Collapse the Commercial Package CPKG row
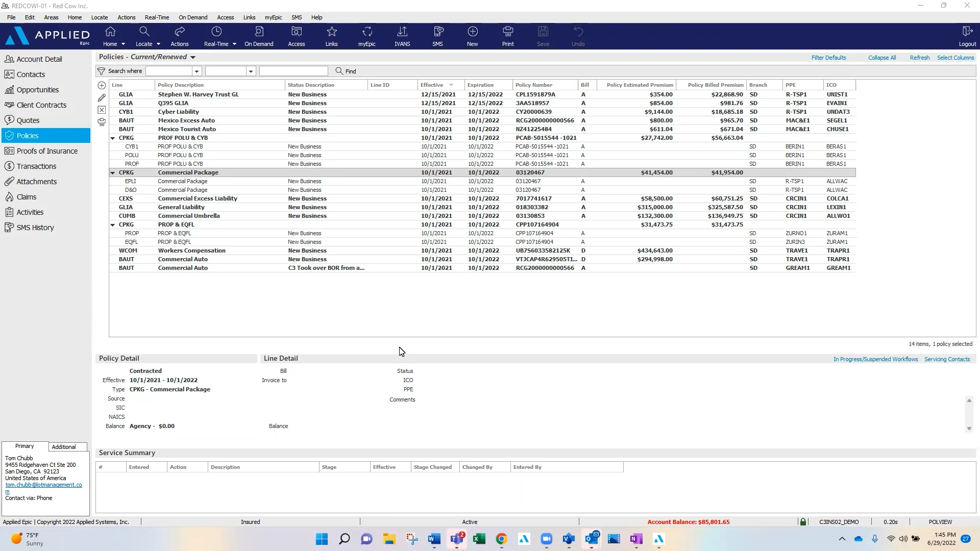 pos(112,172)
